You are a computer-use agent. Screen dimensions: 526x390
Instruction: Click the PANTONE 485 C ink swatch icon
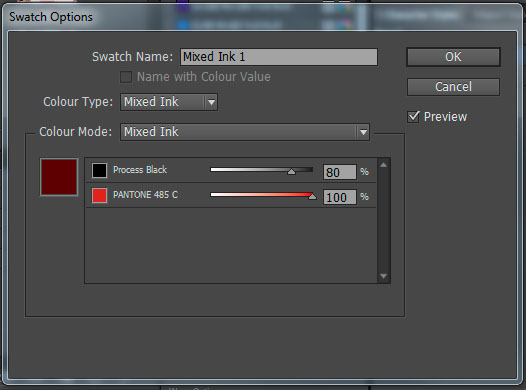[x=99, y=195]
